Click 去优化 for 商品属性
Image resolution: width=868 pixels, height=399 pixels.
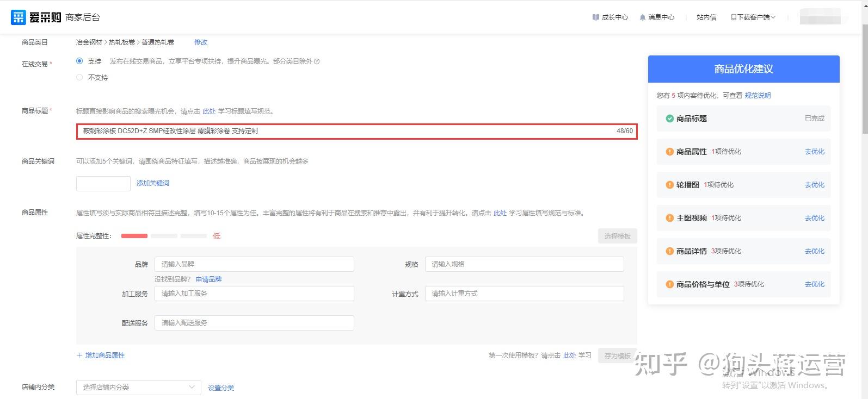point(815,152)
